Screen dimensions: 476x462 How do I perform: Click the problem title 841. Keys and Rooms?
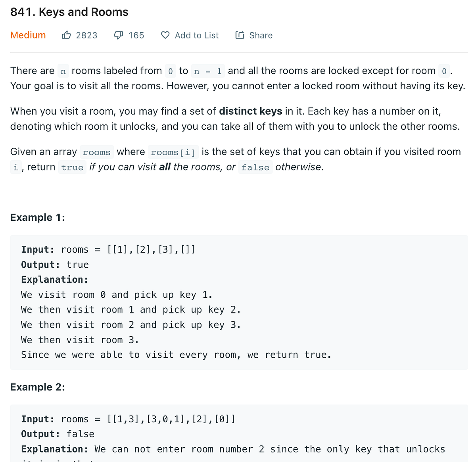click(69, 12)
